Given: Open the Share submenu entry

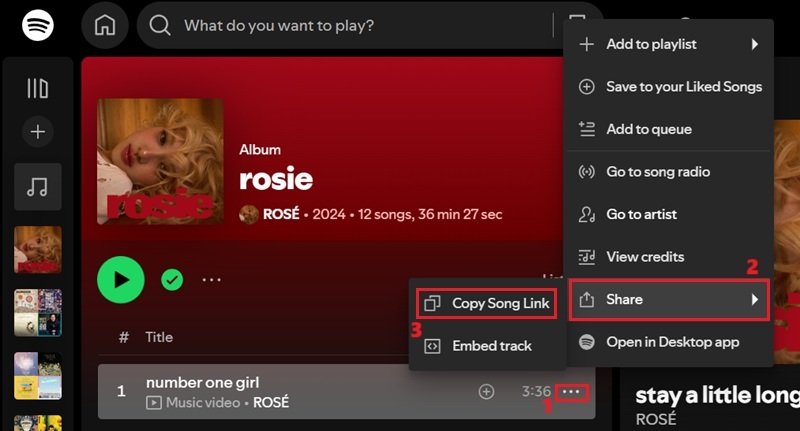Looking at the screenshot, I should click(x=669, y=299).
